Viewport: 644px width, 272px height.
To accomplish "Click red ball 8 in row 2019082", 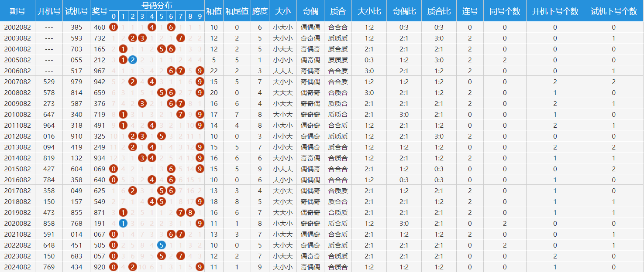I will click(190, 212).
